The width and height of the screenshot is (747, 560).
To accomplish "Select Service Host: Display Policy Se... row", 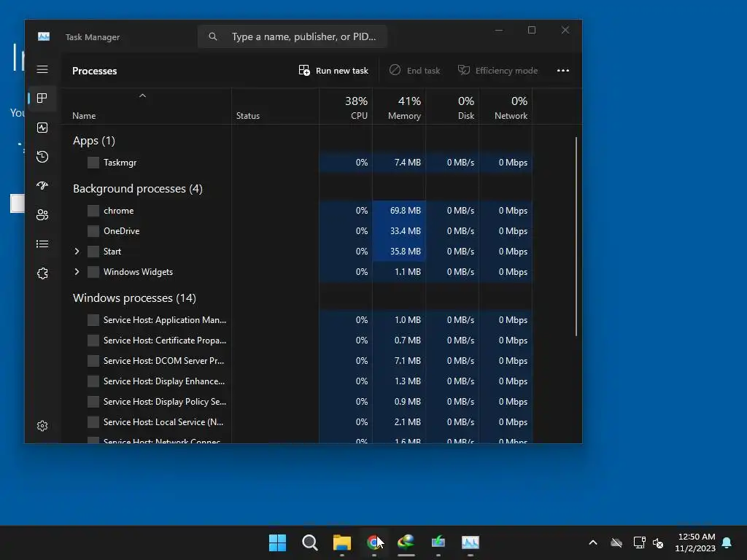I will [x=302, y=402].
